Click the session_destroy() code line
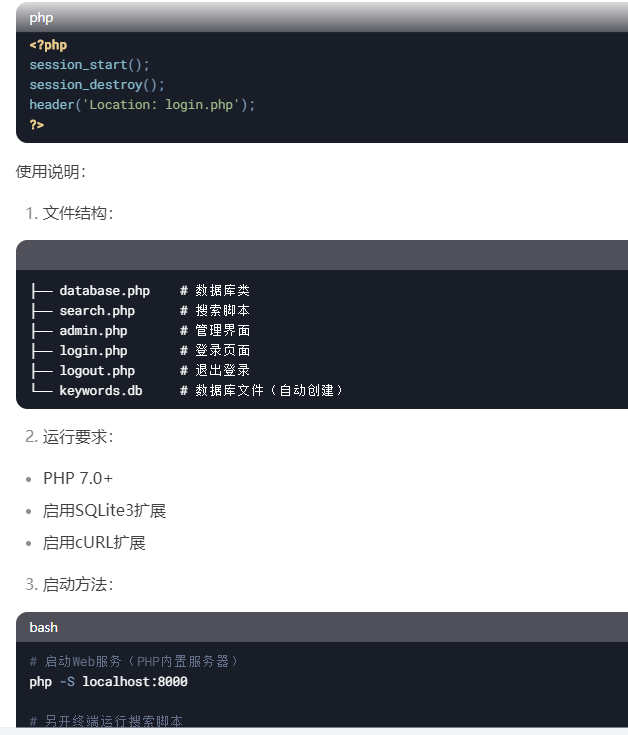The width and height of the screenshot is (628, 735). click(x=97, y=85)
